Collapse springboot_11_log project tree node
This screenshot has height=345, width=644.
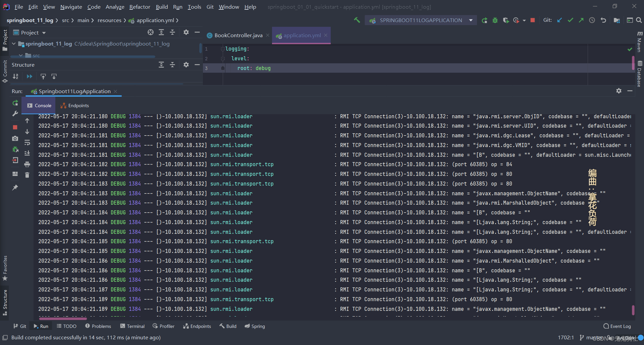[14, 44]
